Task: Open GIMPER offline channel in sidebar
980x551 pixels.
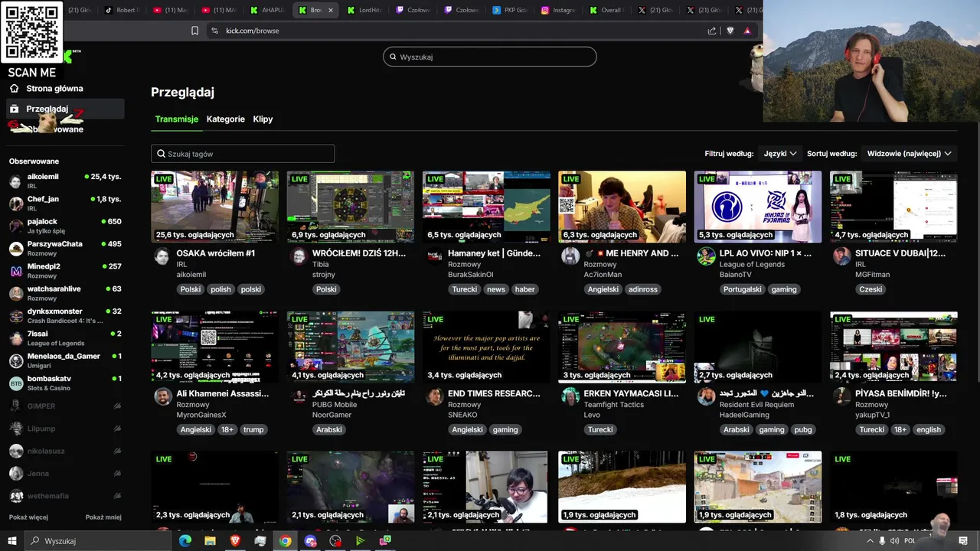Action: click(65, 406)
